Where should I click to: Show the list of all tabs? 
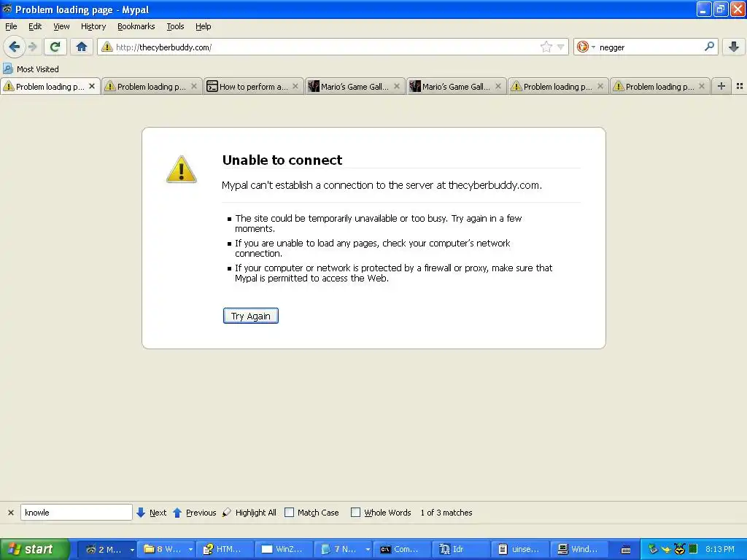pos(740,86)
